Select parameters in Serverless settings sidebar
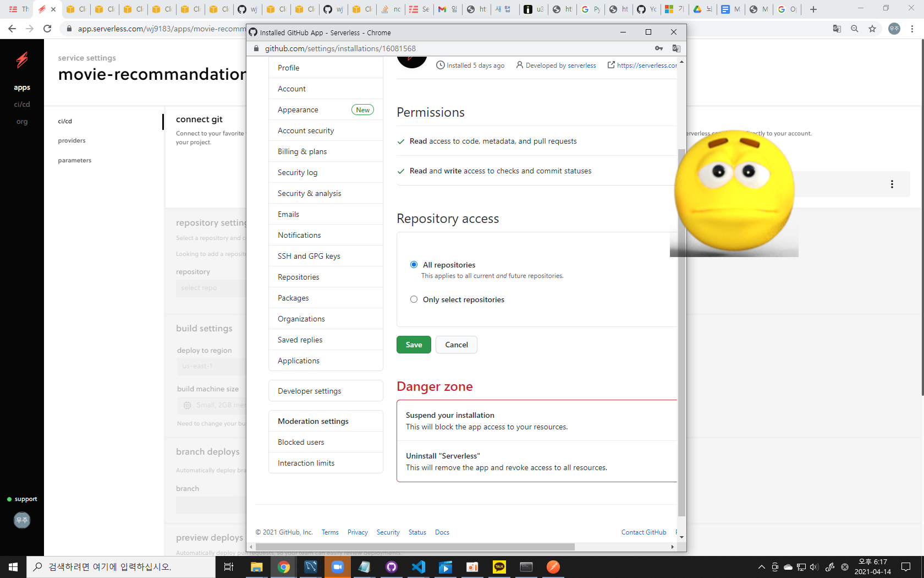Screen dimensions: 924x578 click(74, 160)
